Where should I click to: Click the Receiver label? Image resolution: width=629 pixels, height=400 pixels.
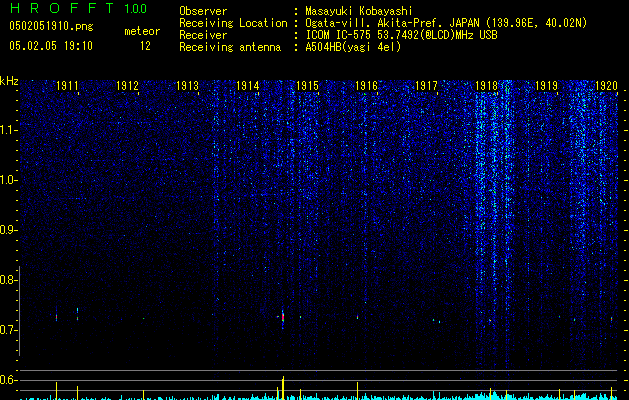pos(203,35)
